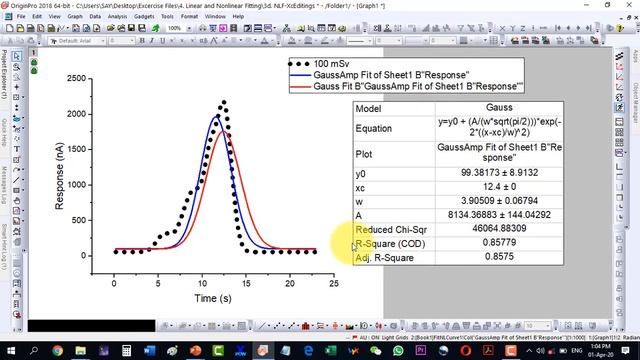Click the y0 value '99.38173 ± 8.9132'

click(x=499, y=173)
